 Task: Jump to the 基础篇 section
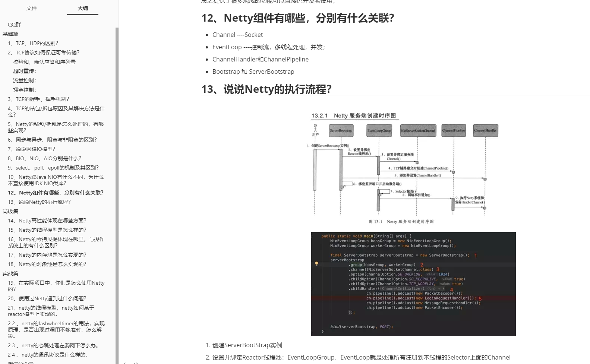[x=10, y=34]
